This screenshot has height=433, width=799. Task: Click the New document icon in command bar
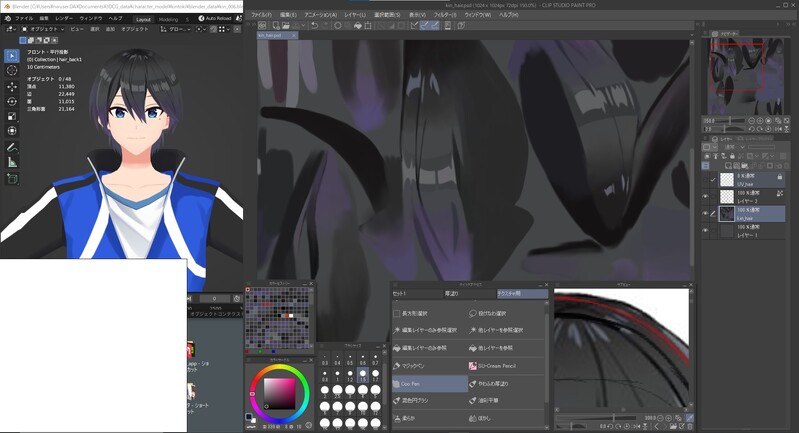(276, 25)
